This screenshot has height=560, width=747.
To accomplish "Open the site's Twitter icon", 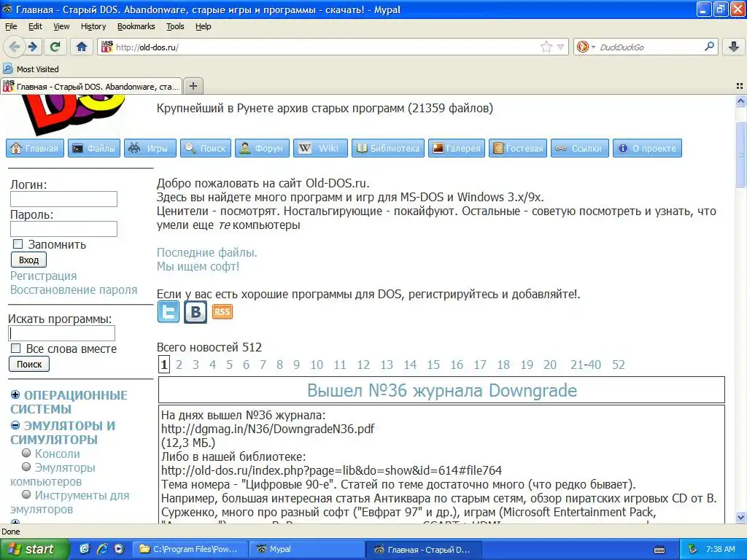I will click(x=169, y=312).
